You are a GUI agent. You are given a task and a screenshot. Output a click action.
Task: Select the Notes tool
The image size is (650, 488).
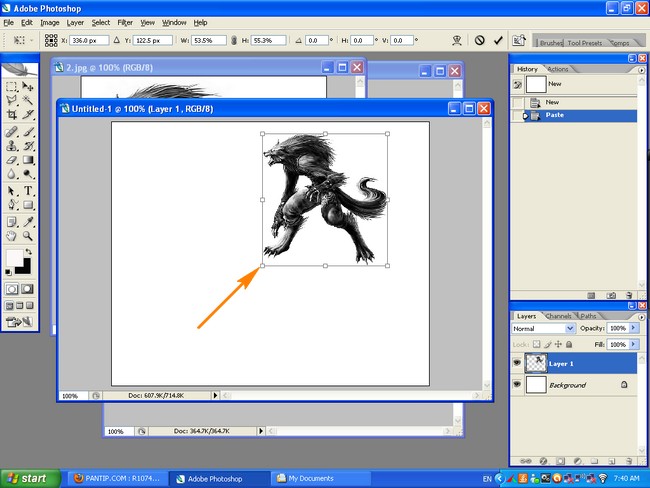coord(11,222)
